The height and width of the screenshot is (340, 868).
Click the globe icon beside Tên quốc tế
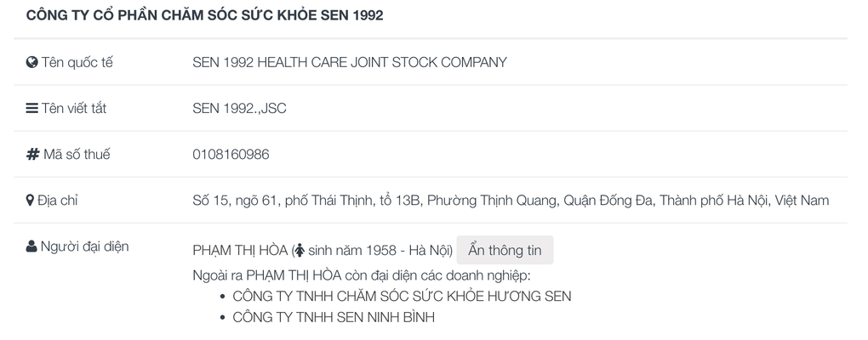point(32,62)
